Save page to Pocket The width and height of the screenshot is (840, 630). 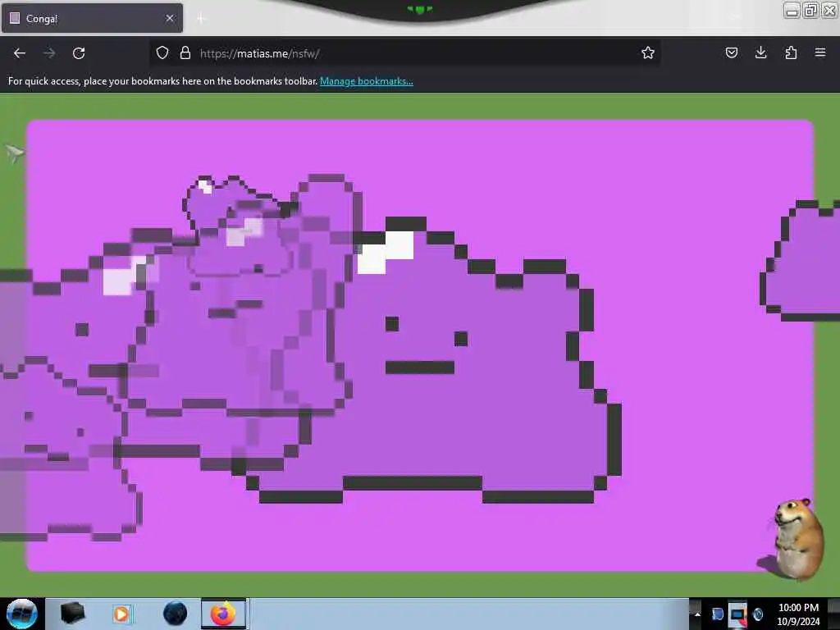(731, 52)
